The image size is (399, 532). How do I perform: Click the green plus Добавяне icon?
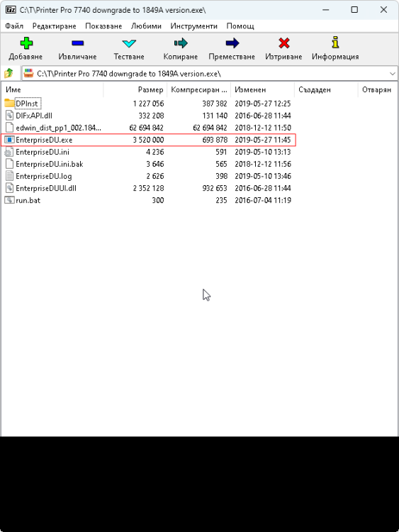(26, 43)
